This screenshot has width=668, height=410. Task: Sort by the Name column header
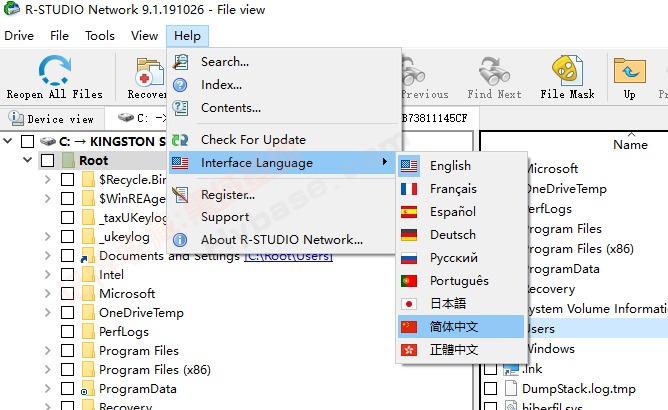(630, 144)
